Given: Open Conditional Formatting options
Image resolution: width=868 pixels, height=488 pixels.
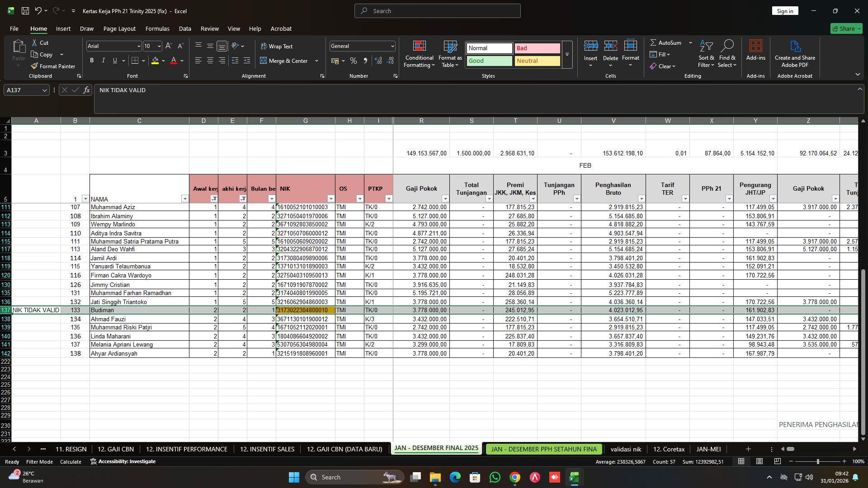Looking at the screenshot, I should [419, 53].
